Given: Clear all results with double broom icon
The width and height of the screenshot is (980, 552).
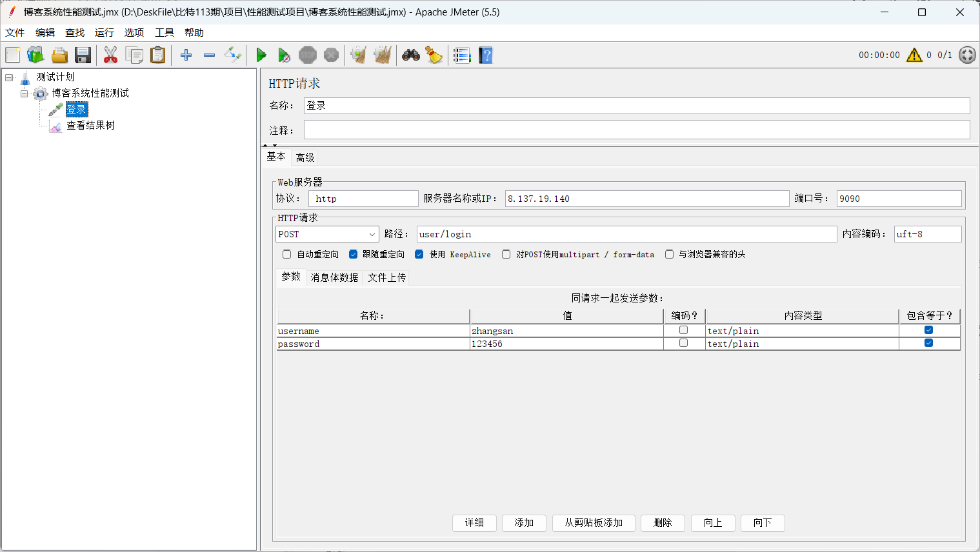Looking at the screenshot, I should 383,55.
